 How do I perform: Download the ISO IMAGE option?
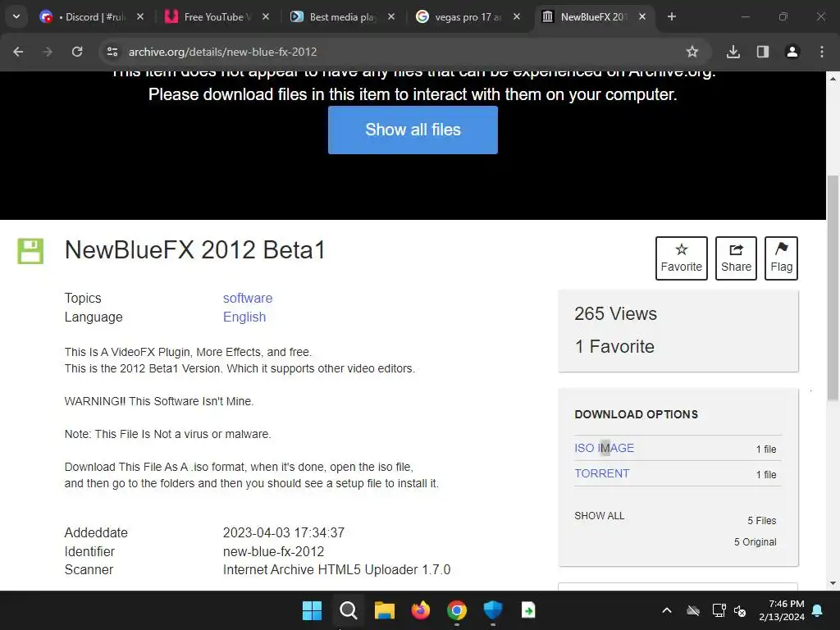point(605,448)
